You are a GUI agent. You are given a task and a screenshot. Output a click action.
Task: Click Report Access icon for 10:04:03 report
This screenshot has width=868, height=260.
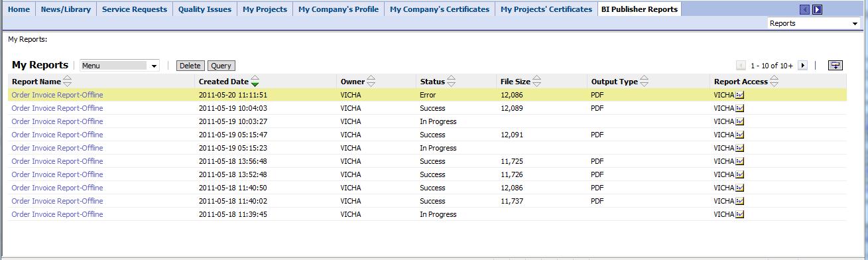[741, 108]
